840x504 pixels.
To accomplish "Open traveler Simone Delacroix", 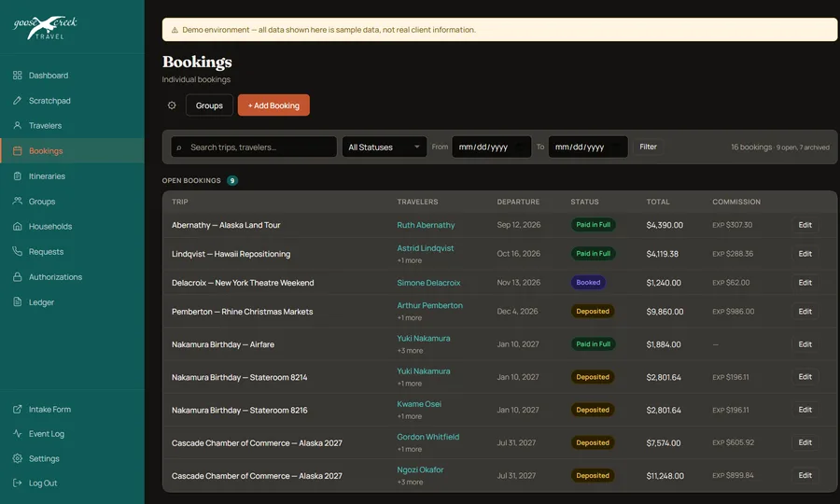I will pos(428,283).
